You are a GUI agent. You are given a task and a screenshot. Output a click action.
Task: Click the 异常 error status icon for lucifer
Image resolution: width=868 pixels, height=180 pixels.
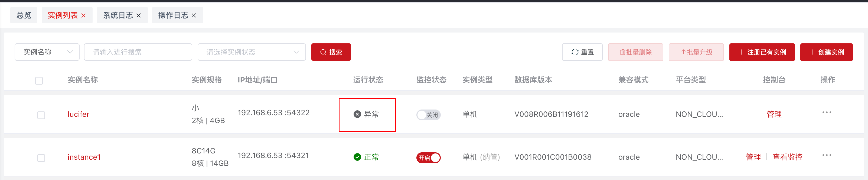pyautogui.click(x=357, y=114)
